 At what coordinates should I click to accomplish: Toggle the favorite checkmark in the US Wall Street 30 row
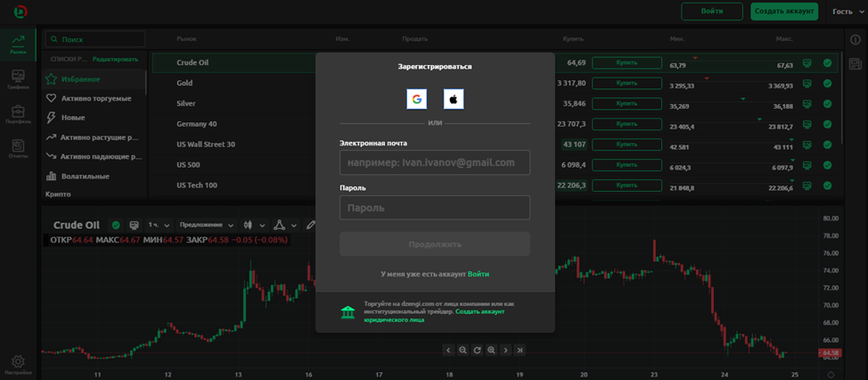coord(828,145)
